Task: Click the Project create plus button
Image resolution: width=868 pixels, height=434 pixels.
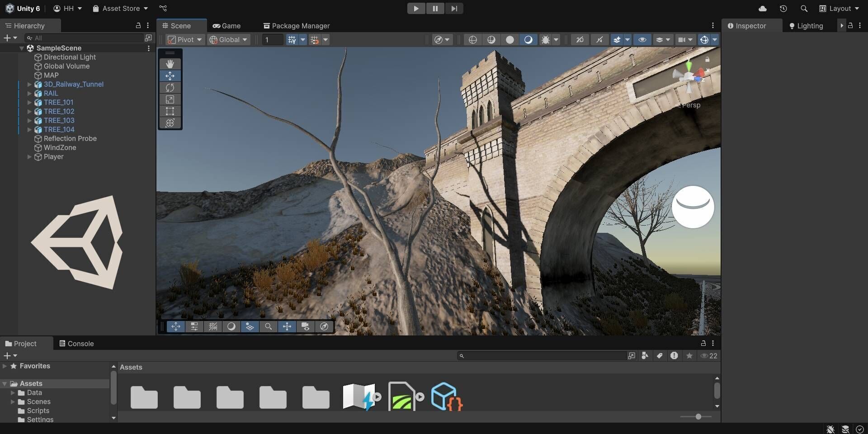Action: 10,356
